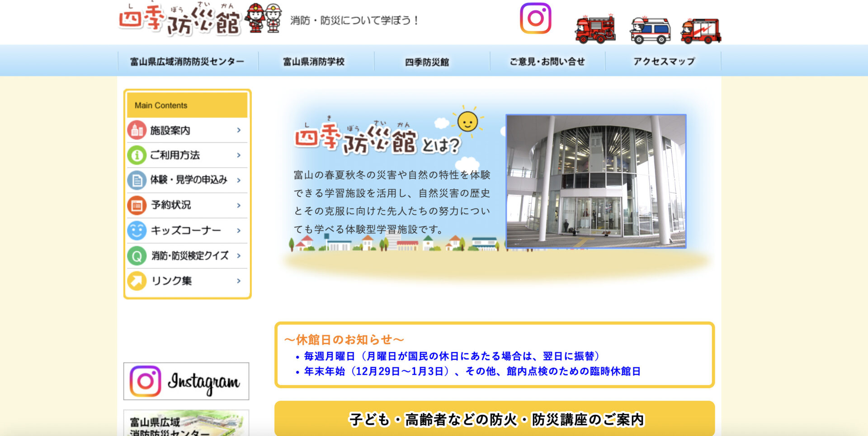Click the chevron next to 予約状況
868x436 pixels.
pyautogui.click(x=239, y=205)
